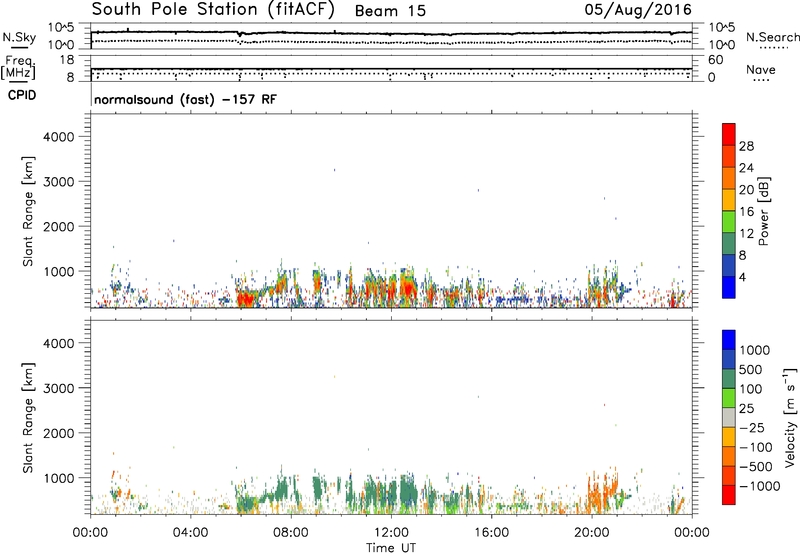Click the 60 tick on Nave axis
This screenshot has height=554, width=800.
(x=716, y=60)
